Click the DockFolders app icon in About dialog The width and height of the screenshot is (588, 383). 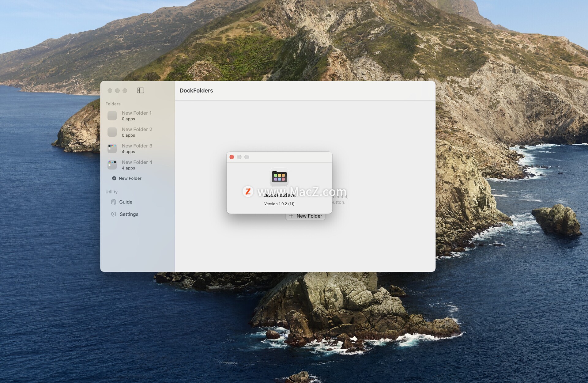coord(279,177)
